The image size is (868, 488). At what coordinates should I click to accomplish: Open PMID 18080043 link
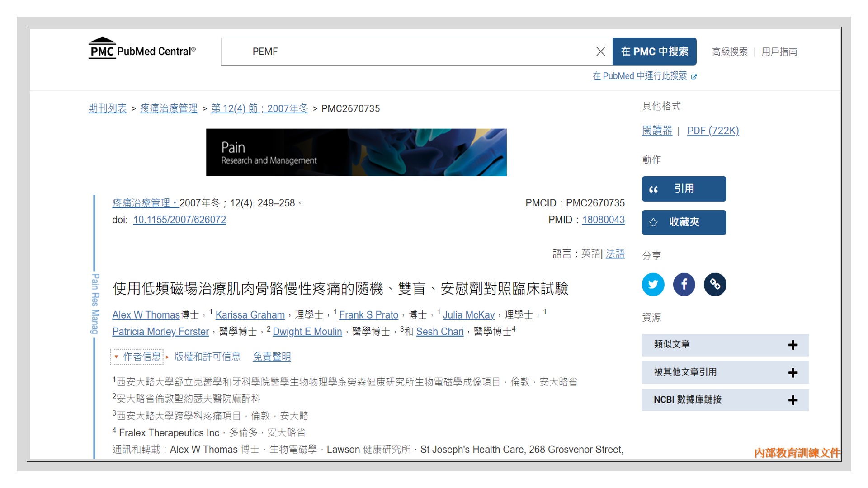click(x=603, y=220)
